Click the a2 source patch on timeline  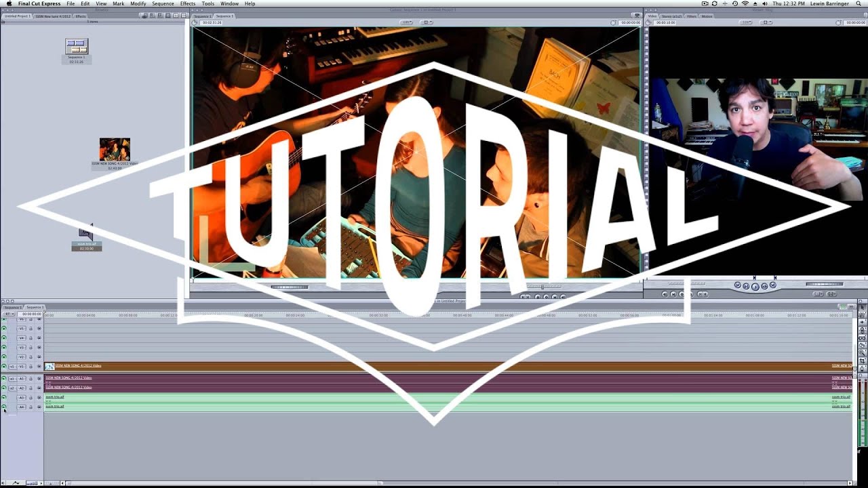point(12,388)
